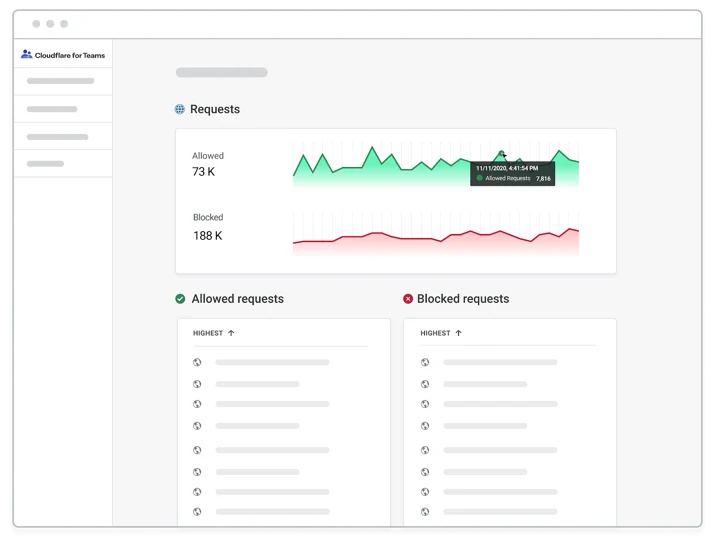The image size is (715, 539).
Task: Click the 11/11/2020, 4:41:54 PM tooltip timestamp
Action: click(x=507, y=168)
